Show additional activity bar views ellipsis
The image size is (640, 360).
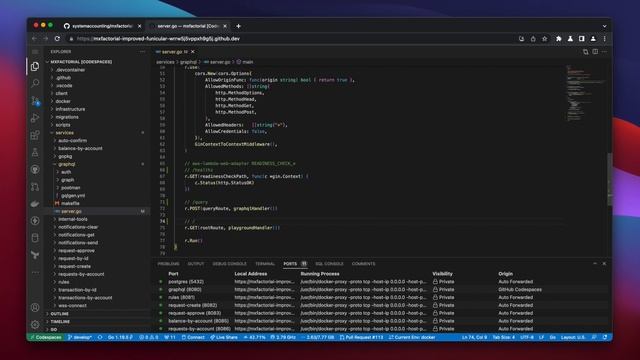coord(35,272)
